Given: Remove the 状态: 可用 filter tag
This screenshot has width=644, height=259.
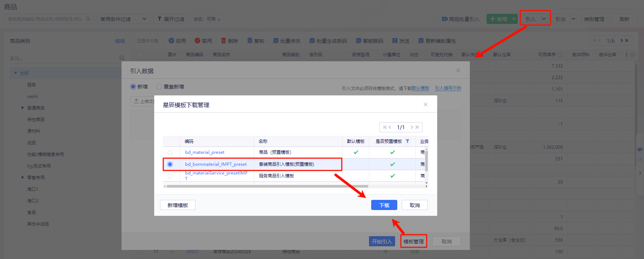Looking at the screenshot, I should pyautogui.click(x=219, y=20).
